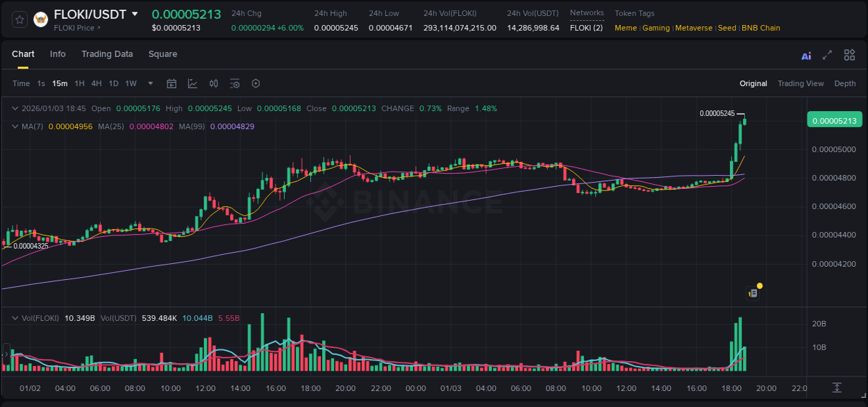Open the Info tab
The image size is (868, 407).
click(x=58, y=54)
